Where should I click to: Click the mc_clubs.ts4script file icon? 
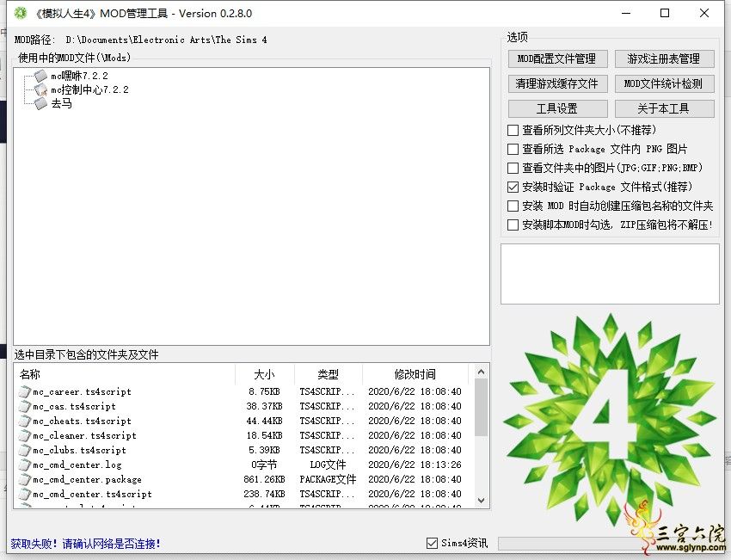pos(25,450)
